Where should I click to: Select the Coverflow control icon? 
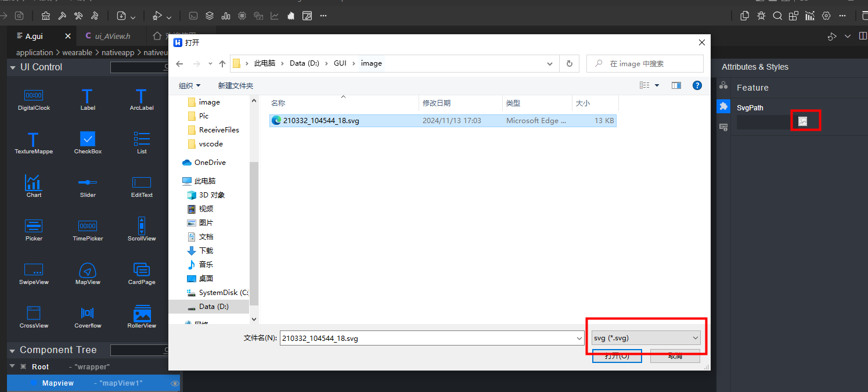88,314
